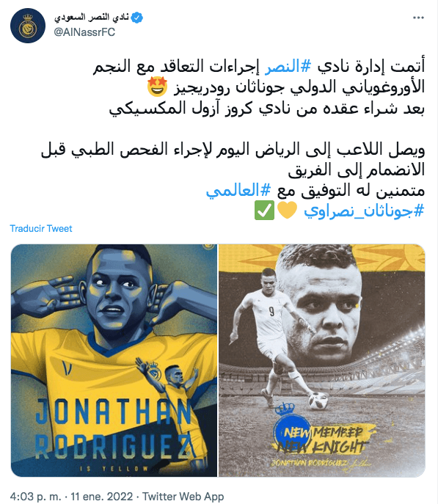Image resolution: width=438 pixels, height=504 pixels.
Task: Click the blue verified badge
Action: point(137,18)
